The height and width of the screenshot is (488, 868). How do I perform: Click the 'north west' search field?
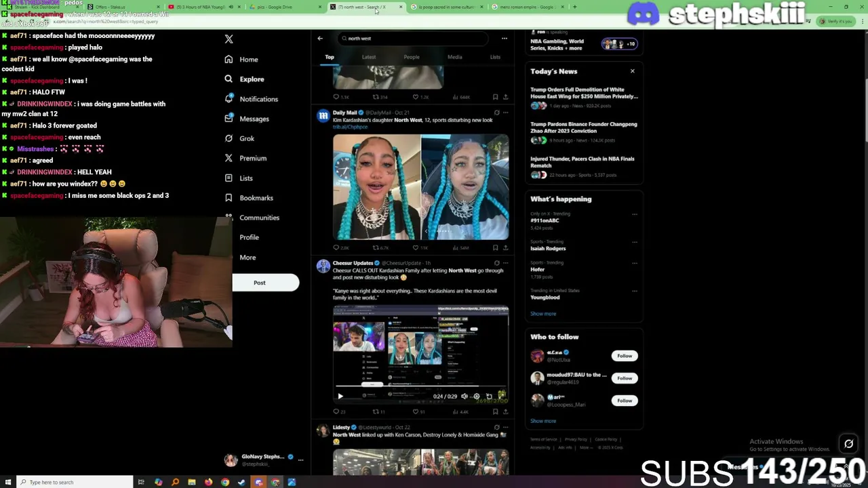pos(412,39)
